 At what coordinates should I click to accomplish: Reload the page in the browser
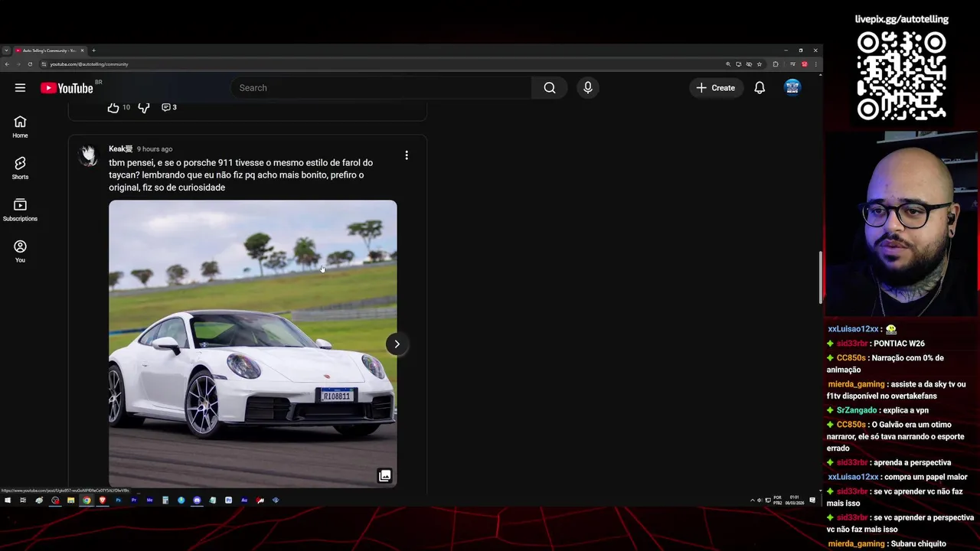(30, 64)
